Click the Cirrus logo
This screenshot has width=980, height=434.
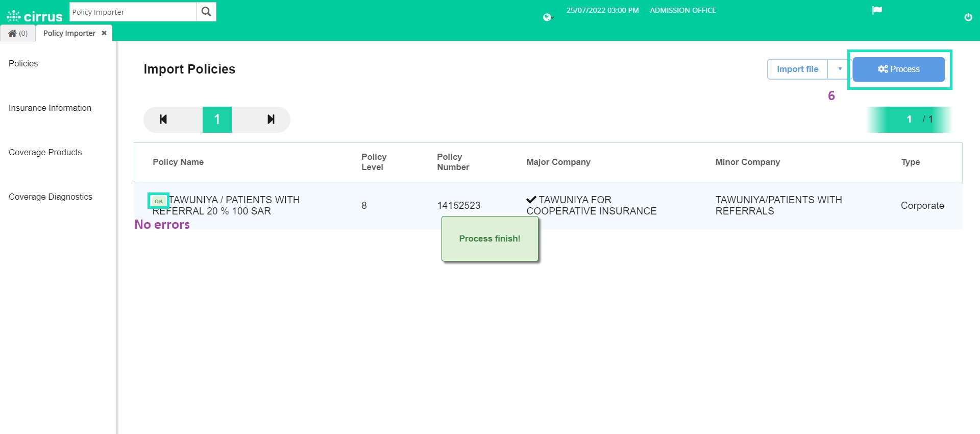click(34, 16)
